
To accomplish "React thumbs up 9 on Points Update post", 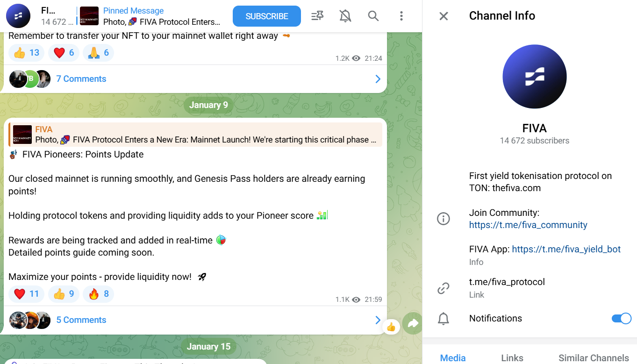I will click(x=64, y=294).
